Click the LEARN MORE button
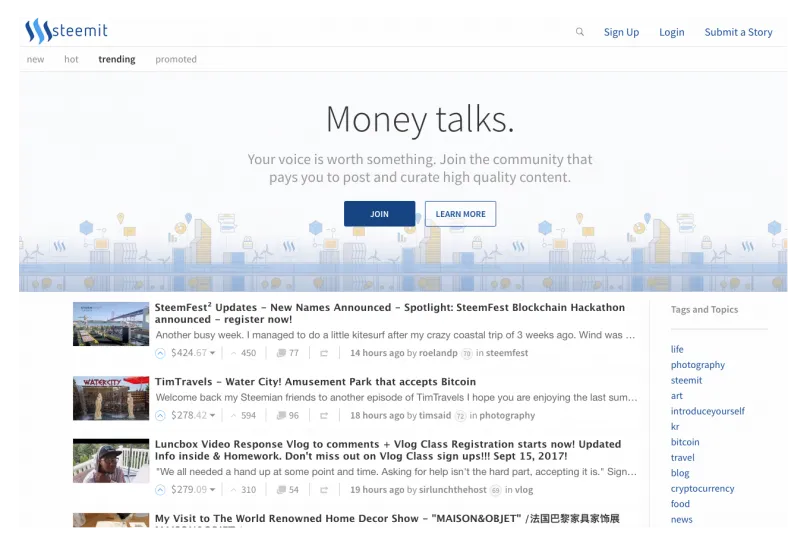Image resolution: width=810 pixels, height=544 pixels. tap(460, 214)
